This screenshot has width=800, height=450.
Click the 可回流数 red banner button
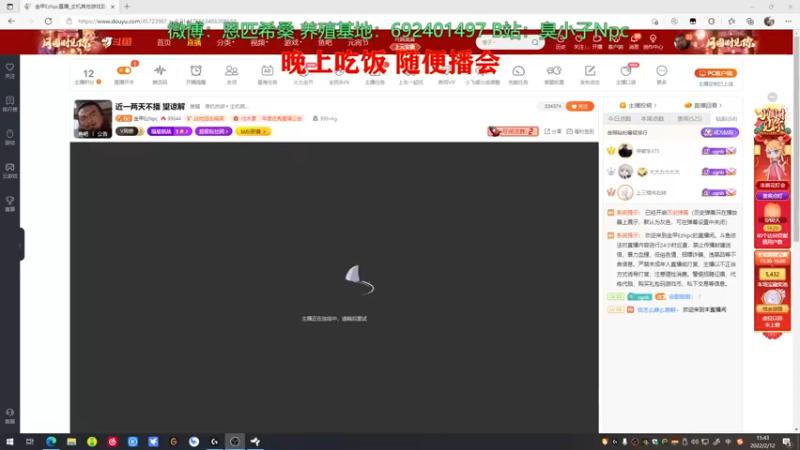coord(513,131)
